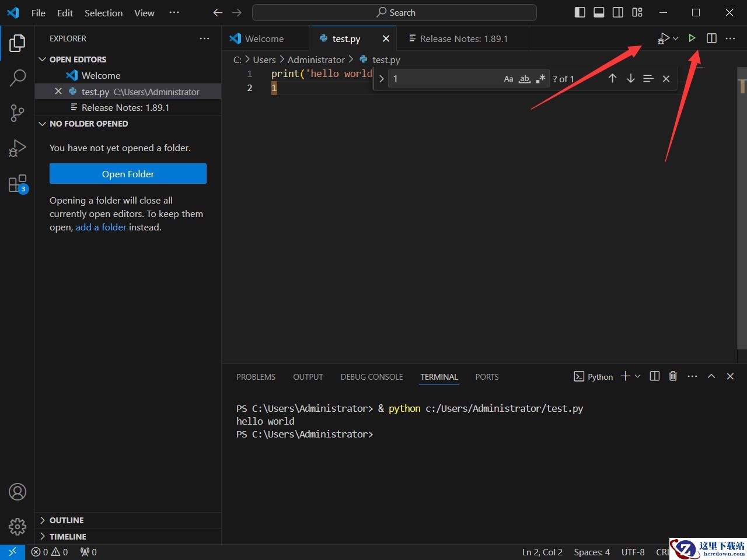Image resolution: width=747 pixels, height=560 pixels.
Task: Switch to DEBUG CONSOLE panel tab
Action: [x=372, y=377]
